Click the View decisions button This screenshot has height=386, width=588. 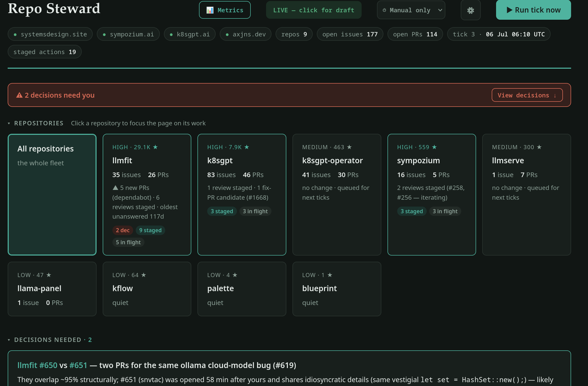pyautogui.click(x=527, y=95)
